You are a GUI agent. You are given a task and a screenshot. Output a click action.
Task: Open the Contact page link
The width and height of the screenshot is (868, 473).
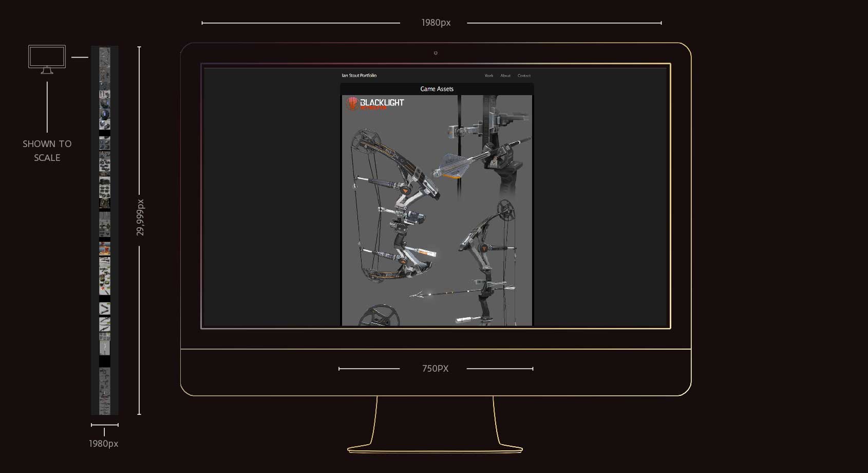(x=524, y=76)
